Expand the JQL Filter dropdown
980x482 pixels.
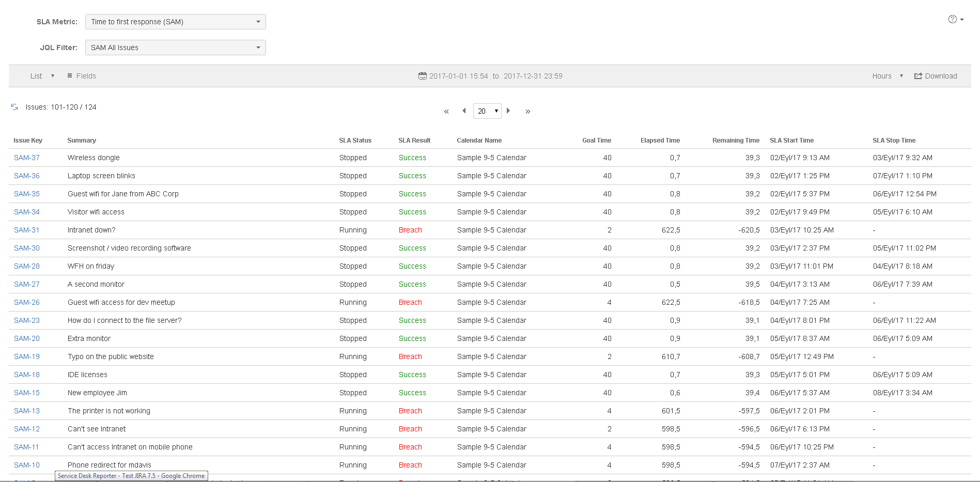[175, 48]
